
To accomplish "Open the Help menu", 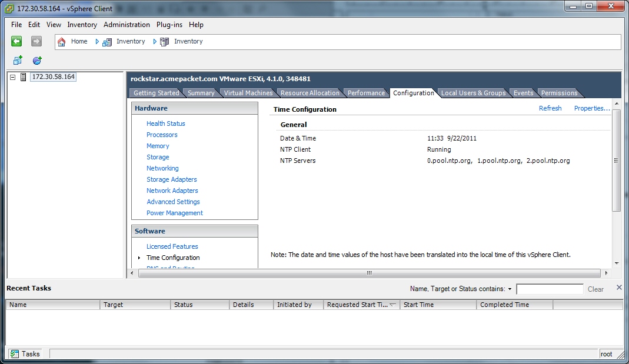I will 196,25.
